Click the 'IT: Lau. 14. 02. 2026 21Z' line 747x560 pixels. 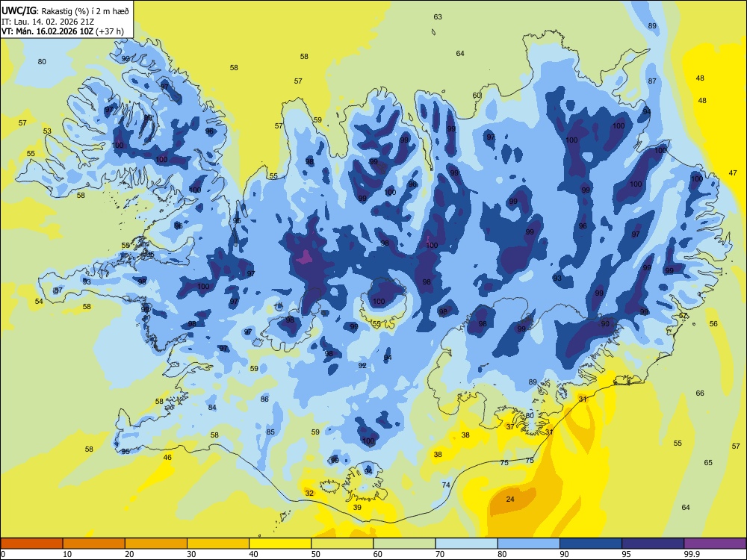pos(47,22)
